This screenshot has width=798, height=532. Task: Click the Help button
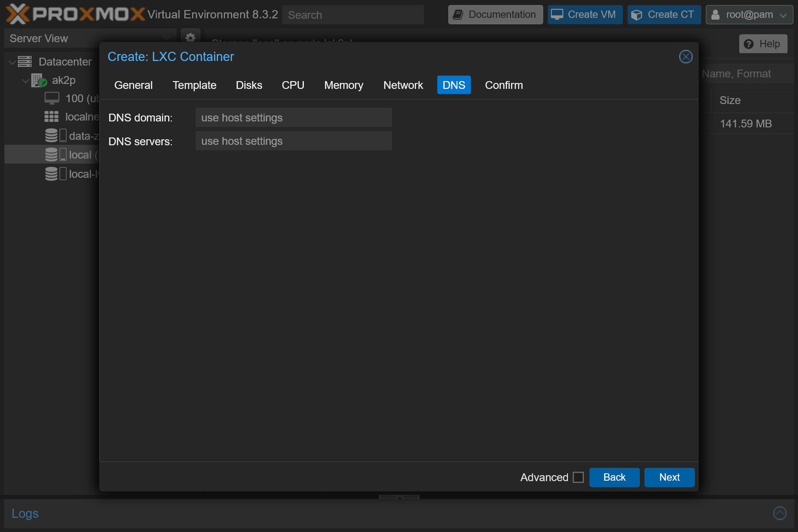coord(763,44)
